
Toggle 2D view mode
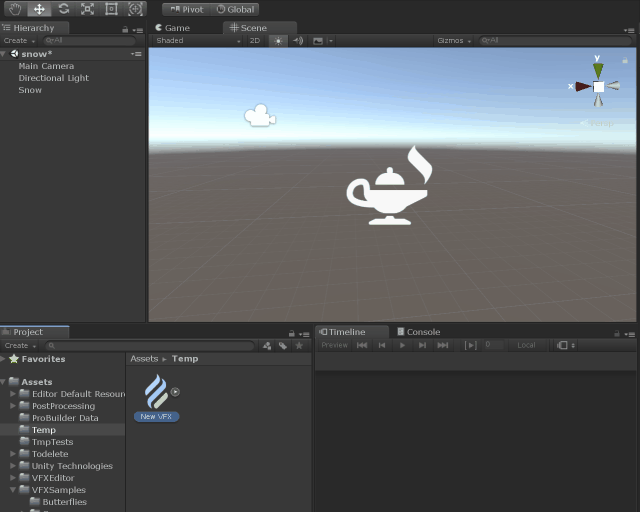click(x=255, y=41)
